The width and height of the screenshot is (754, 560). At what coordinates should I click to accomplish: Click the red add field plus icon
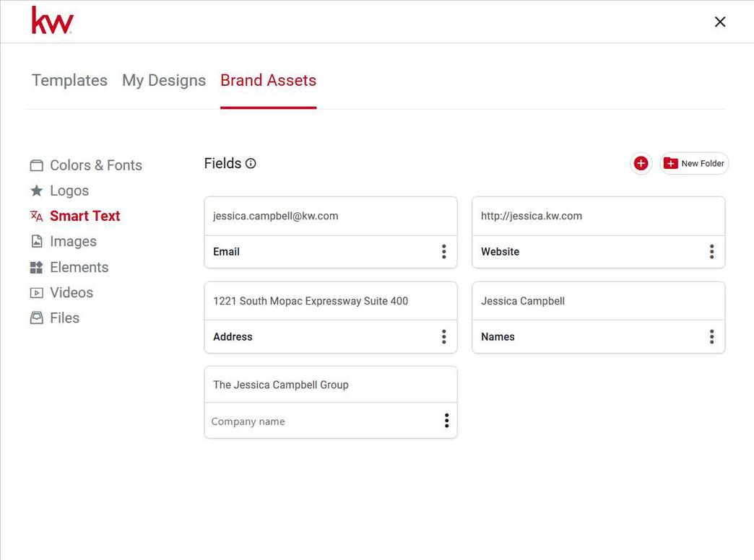click(x=641, y=164)
